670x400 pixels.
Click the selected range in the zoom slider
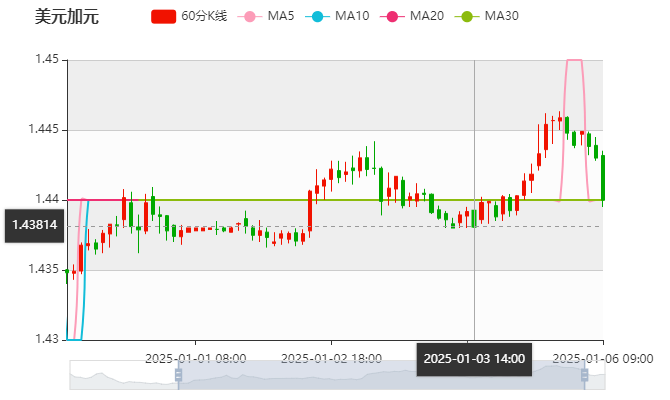point(380,375)
